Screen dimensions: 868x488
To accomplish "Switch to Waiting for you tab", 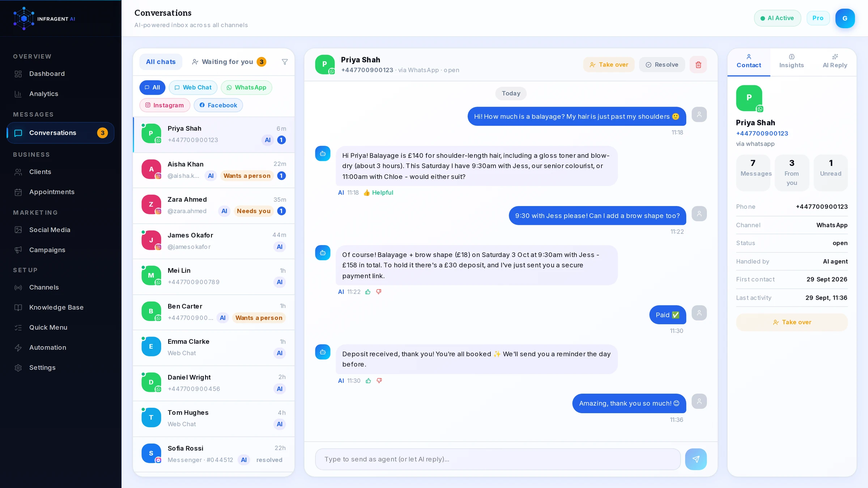I will tap(229, 62).
